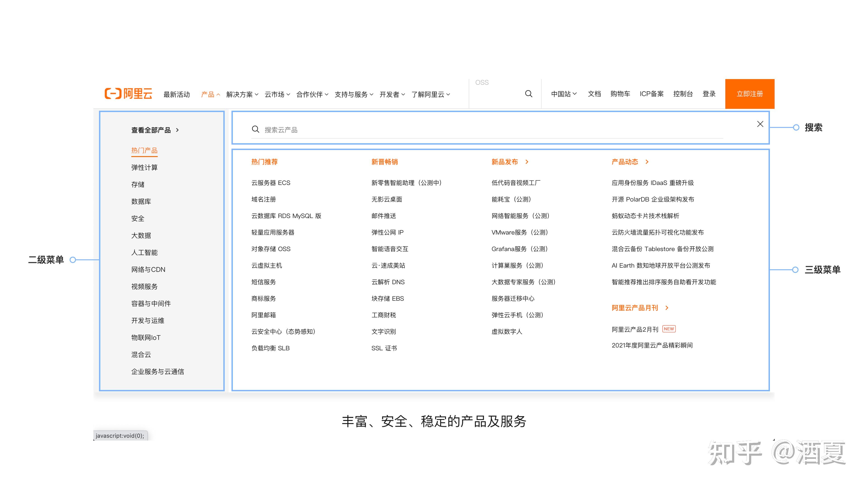Open 云数据库 RDS MySQL 版

pos(286,216)
